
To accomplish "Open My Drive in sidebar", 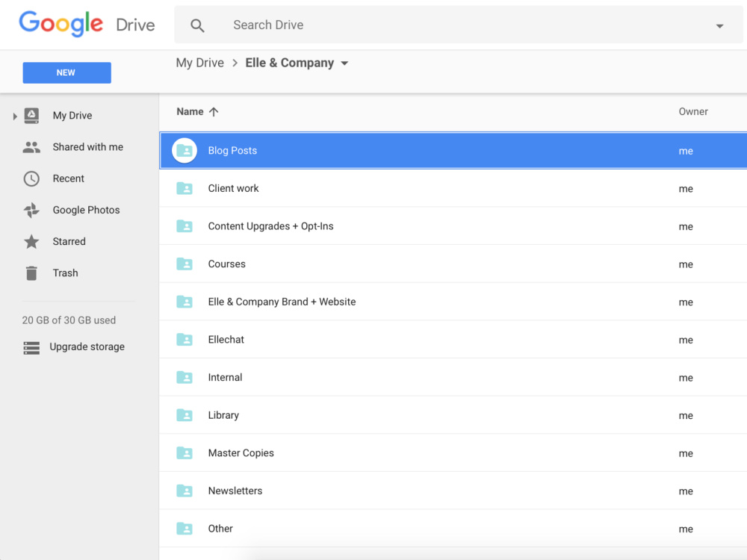I will (x=72, y=115).
